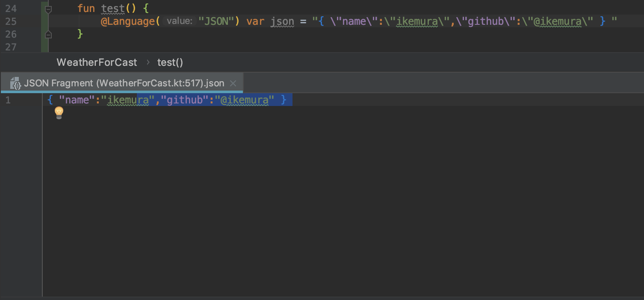Click the "@ikemura" value in the JSON fragment
The image size is (644, 300).
click(x=245, y=100)
